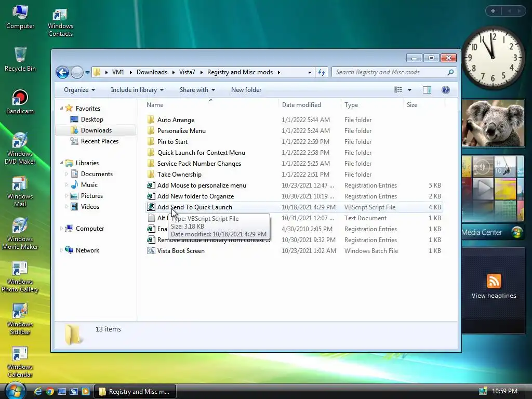Select the Personalize Menu folder

click(x=181, y=130)
